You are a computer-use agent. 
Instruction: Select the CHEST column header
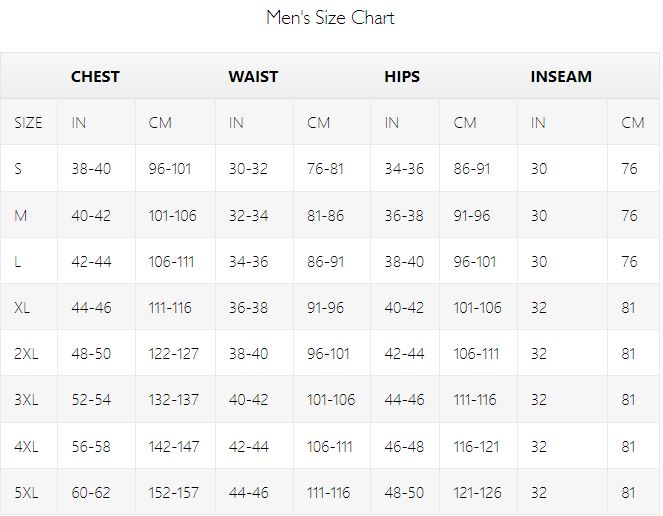(x=95, y=77)
